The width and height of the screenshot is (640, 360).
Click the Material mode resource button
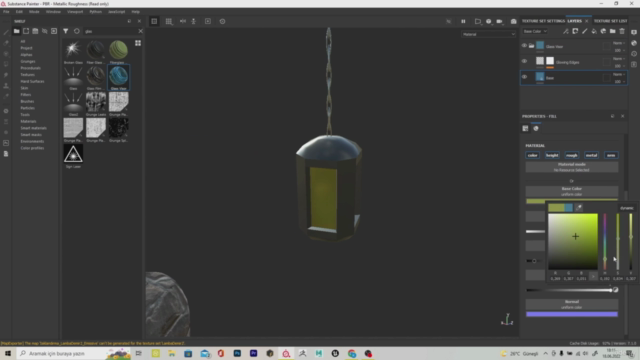tap(571, 167)
